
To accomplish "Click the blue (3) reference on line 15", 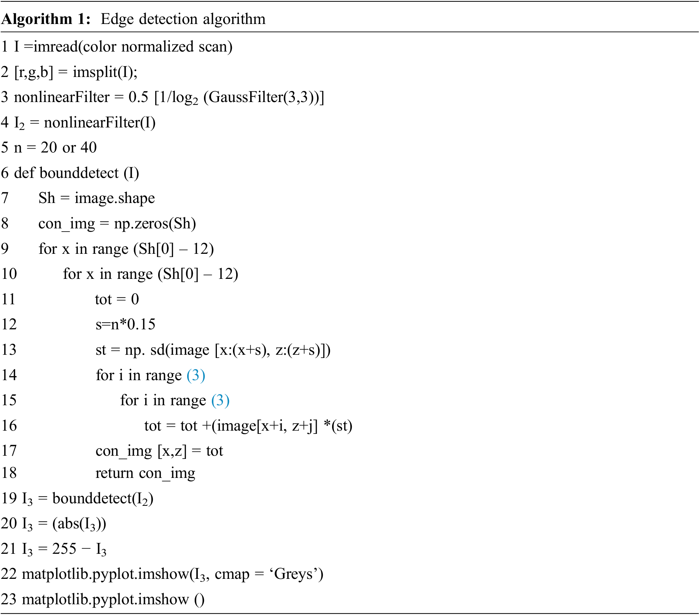I will tap(220, 400).
